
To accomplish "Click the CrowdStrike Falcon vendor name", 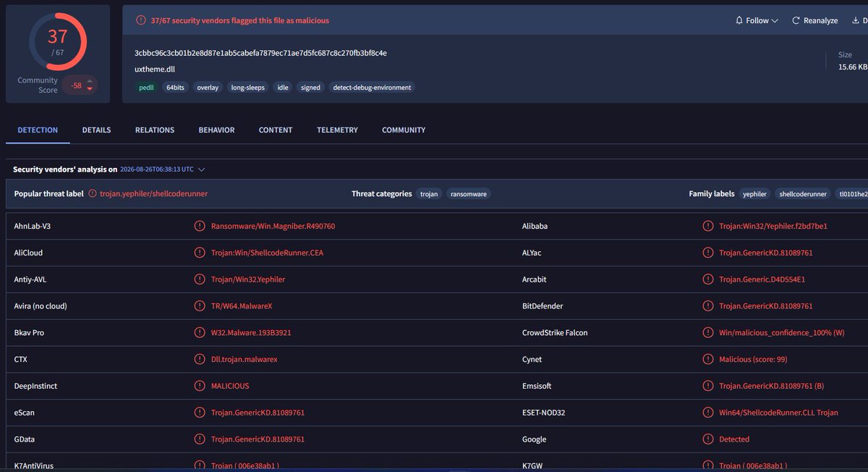I will (x=555, y=333).
